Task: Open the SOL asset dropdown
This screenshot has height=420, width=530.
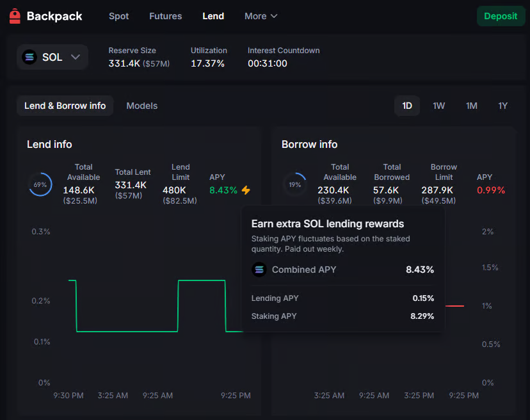Action: [52, 57]
